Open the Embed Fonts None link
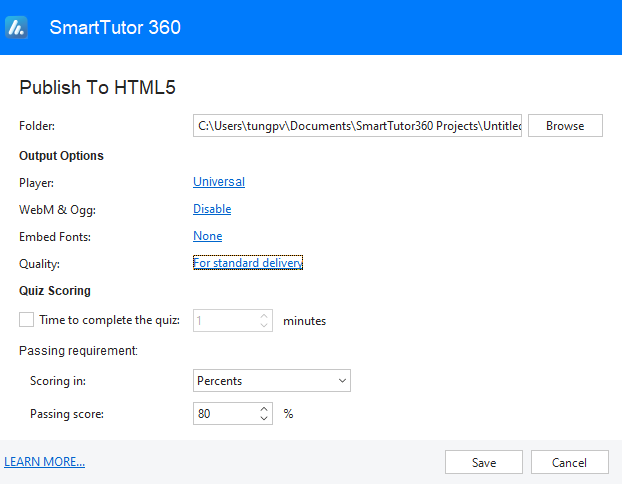The image size is (622, 484). tap(207, 236)
